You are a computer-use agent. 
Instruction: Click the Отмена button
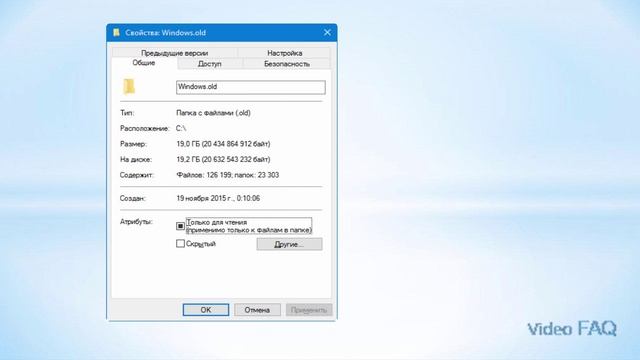(x=257, y=310)
